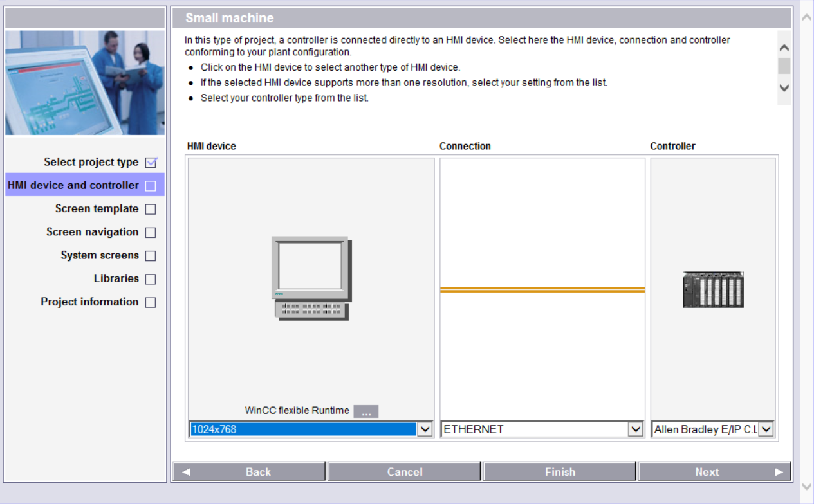Image resolution: width=814 pixels, height=504 pixels.
Task: Tick the HMI device and controller checkbox
Action: click(151, 186)
